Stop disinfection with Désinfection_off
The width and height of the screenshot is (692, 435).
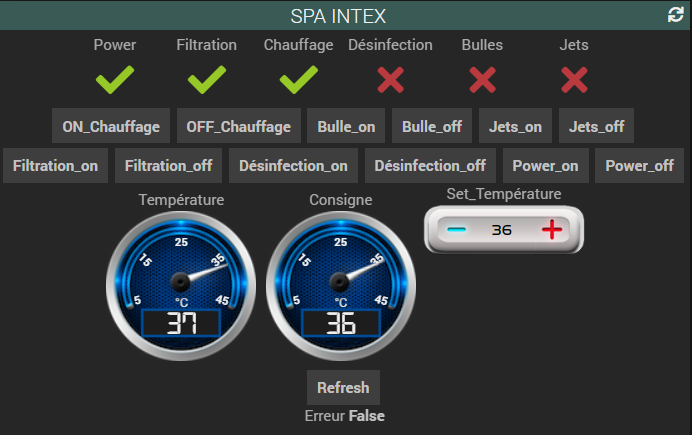[x=430, y=165]
